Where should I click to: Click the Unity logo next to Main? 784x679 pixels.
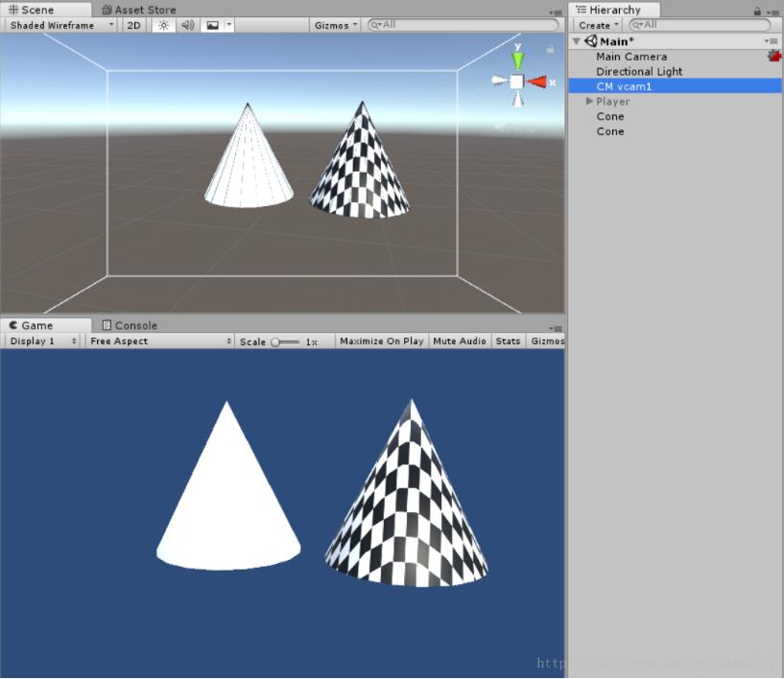pos(591,41)
